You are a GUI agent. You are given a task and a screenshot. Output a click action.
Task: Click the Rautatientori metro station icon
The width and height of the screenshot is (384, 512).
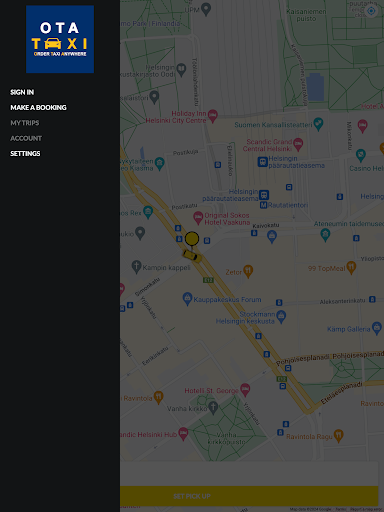[264, 205]
